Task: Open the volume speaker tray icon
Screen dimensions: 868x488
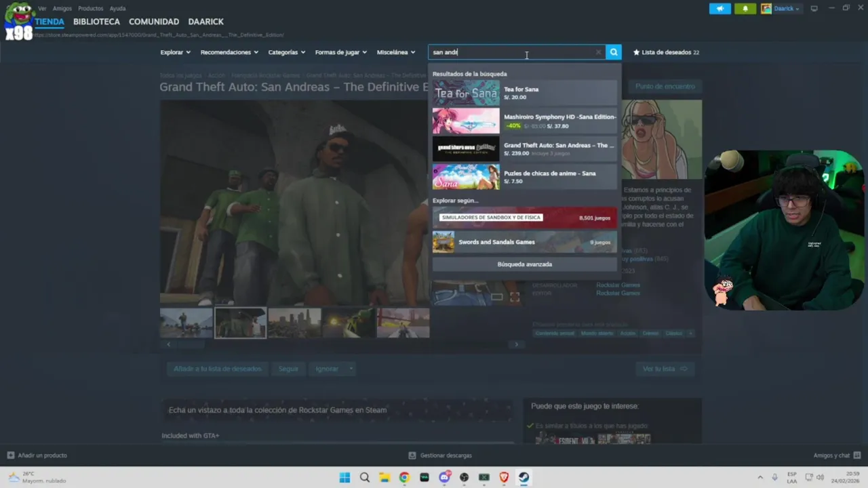Action: (820, 477)
